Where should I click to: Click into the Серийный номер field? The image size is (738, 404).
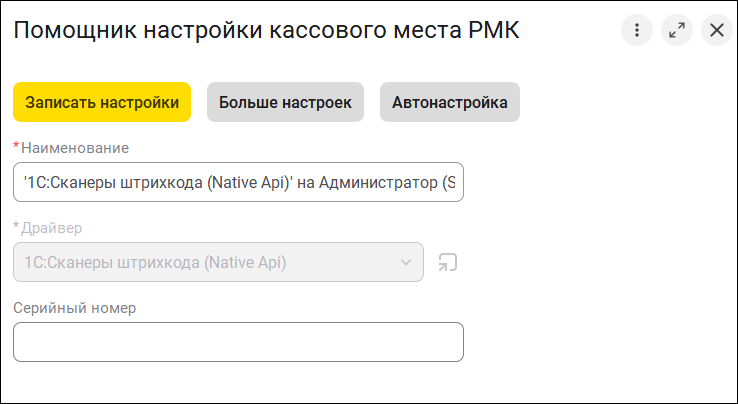tap(238, 342)
